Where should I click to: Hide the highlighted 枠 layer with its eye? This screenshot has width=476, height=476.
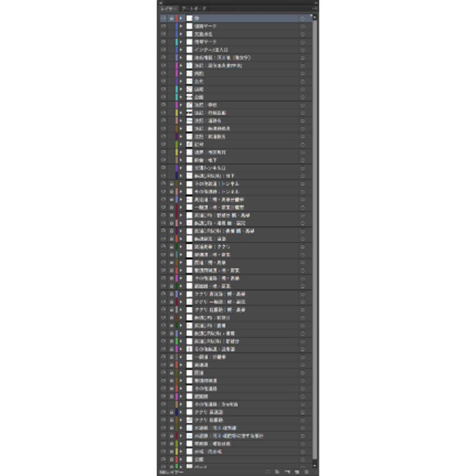(x=163, y=18)
